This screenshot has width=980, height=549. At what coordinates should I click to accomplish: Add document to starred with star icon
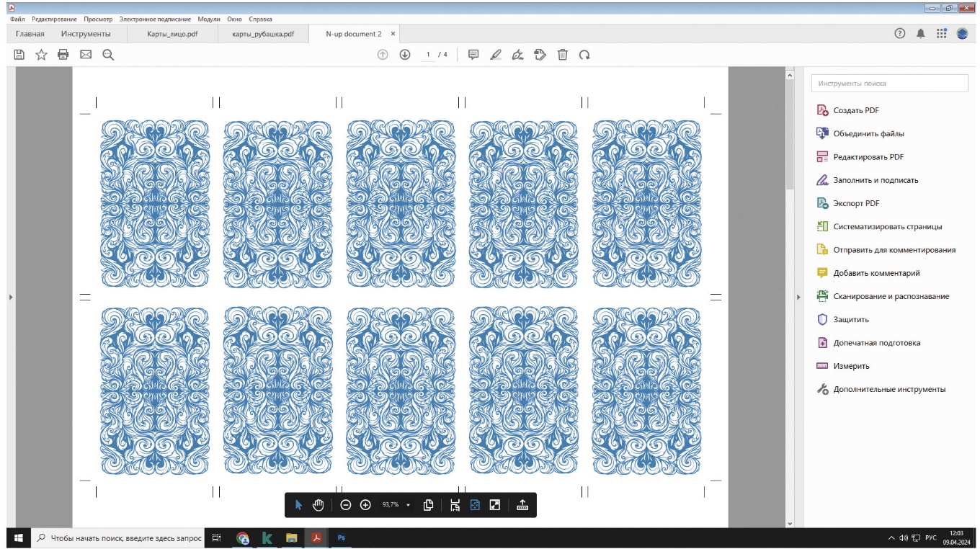coord(41,55)
